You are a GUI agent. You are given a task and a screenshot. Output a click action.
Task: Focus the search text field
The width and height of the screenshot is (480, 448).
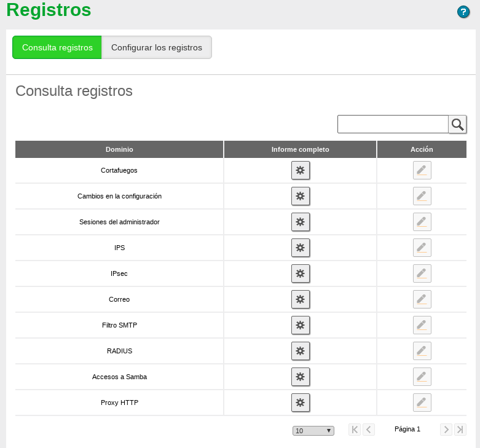point(393,124)
